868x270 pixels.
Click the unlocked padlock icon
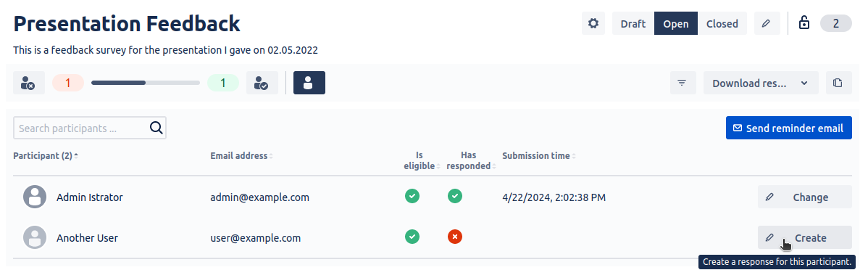(804, 23)
